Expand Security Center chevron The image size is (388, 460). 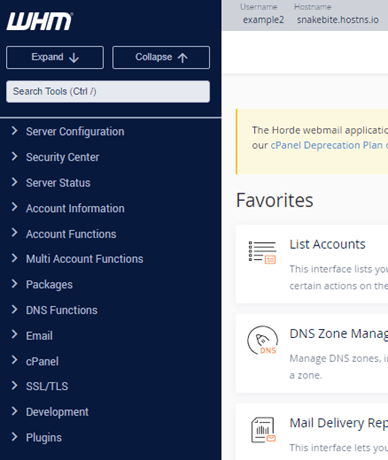14,156
